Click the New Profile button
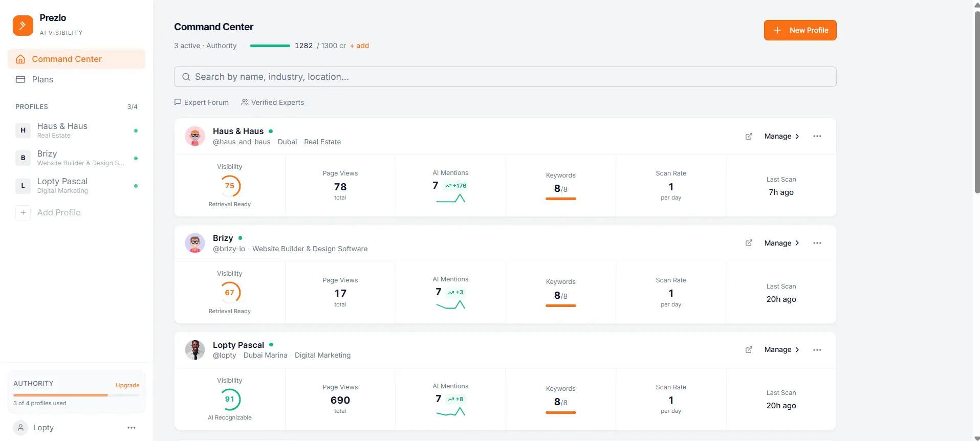Image resolution: width=980 pixels, height=441 pixels. [x=800, y=30]
